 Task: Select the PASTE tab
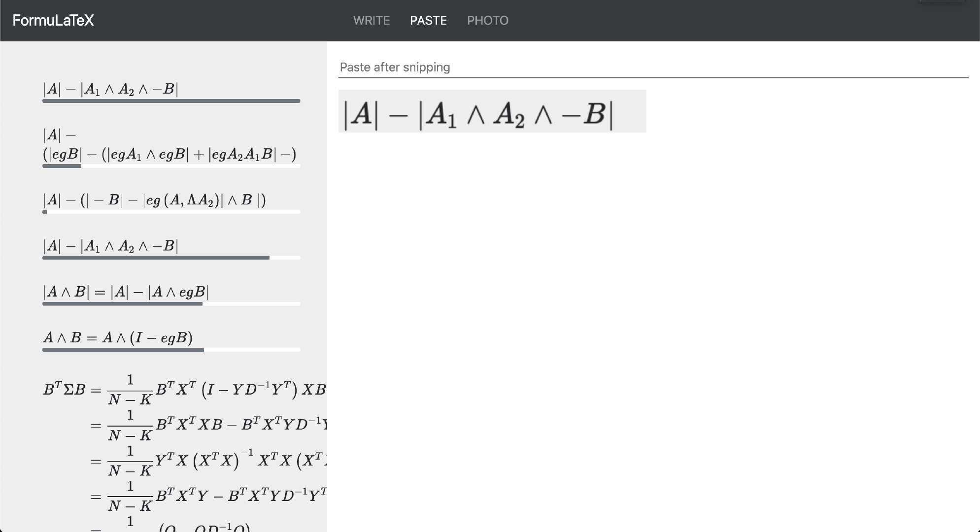428,20
